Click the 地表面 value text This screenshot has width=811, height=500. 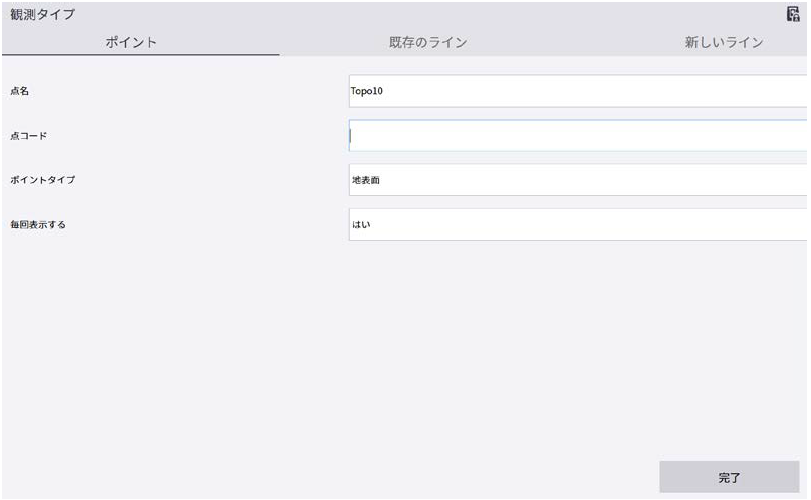[x=366, y=180]
